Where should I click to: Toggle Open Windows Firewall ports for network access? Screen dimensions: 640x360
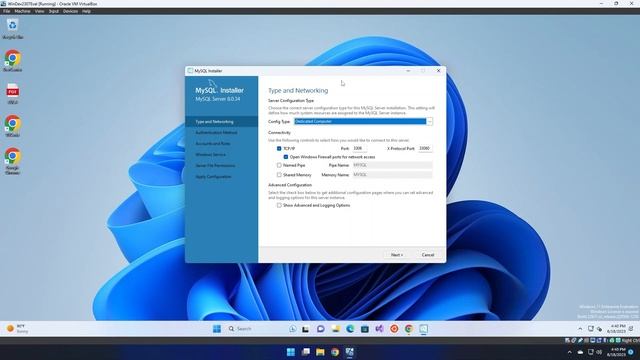(286, 157)
